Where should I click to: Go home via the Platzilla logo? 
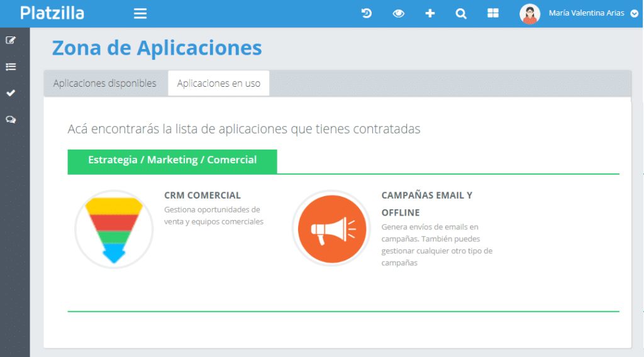click(x=52, y=13)
